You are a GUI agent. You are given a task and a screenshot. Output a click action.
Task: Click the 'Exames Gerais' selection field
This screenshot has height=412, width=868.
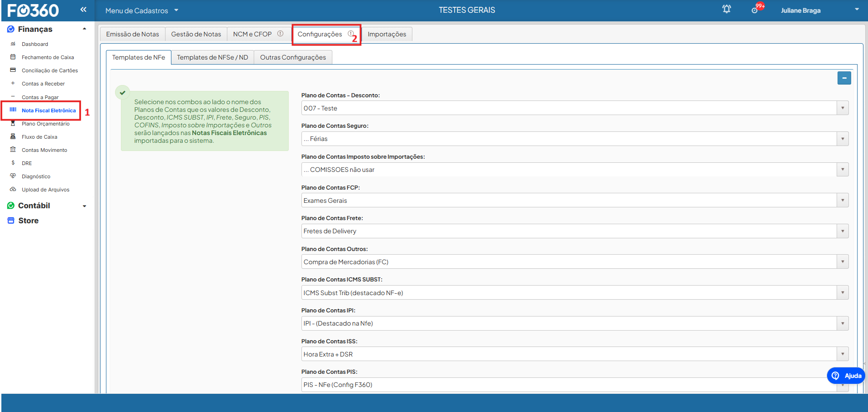pyautogui.click(x=575, y=201)
